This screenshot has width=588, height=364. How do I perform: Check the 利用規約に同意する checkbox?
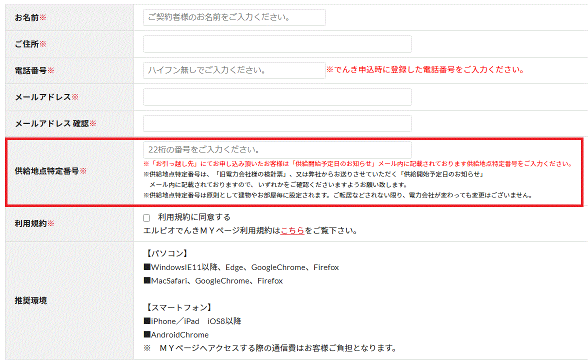(146, 217)
